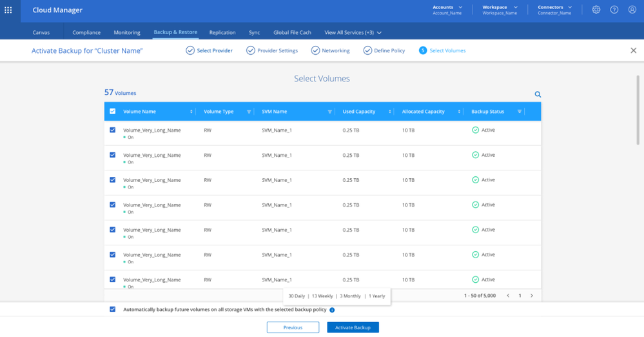Open the user profile icon
This screenshot has width=644, height=337.
click(x=632, y=10)
